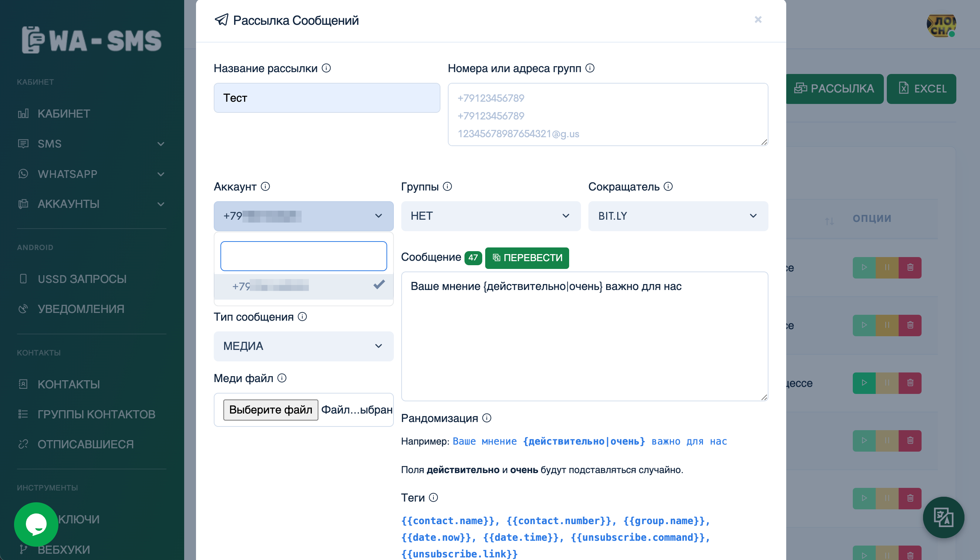The height and width of the screenshot is (560, 980).
Task: Open Тип сообщения dropdown showing МЕДИА
Action: 303,346
